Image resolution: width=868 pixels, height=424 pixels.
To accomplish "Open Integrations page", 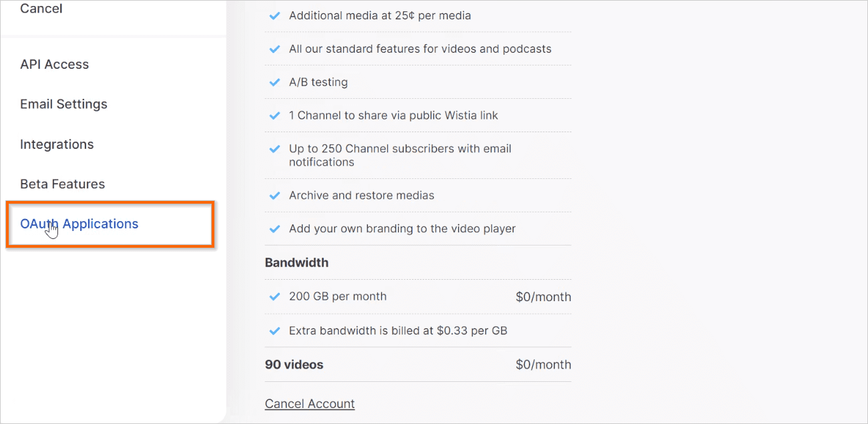I will tap(57, 144).
